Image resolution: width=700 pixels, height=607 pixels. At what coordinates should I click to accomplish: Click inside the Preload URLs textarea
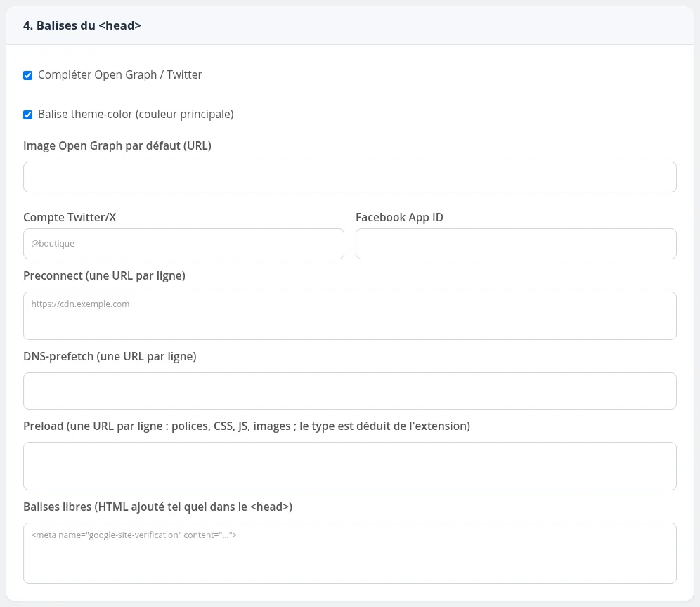pyautogui.click(x=349, y=466)
